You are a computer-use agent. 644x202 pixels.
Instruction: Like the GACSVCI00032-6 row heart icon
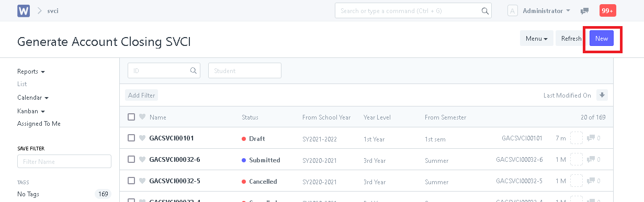142,160
